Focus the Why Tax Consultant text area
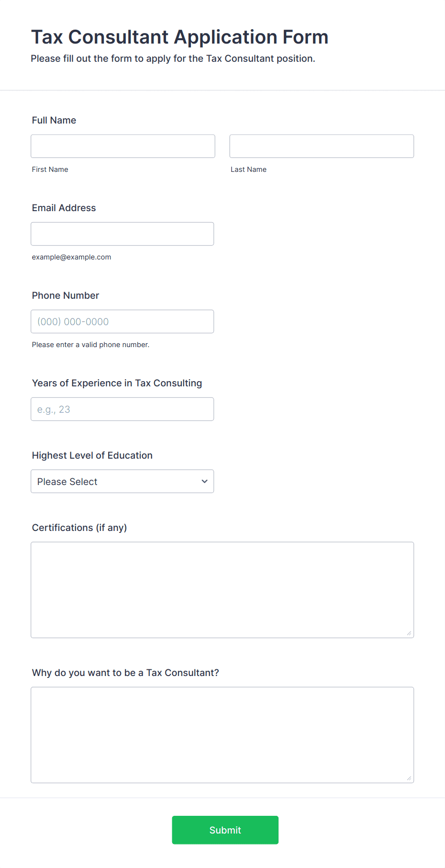 [x=222, y=734]
